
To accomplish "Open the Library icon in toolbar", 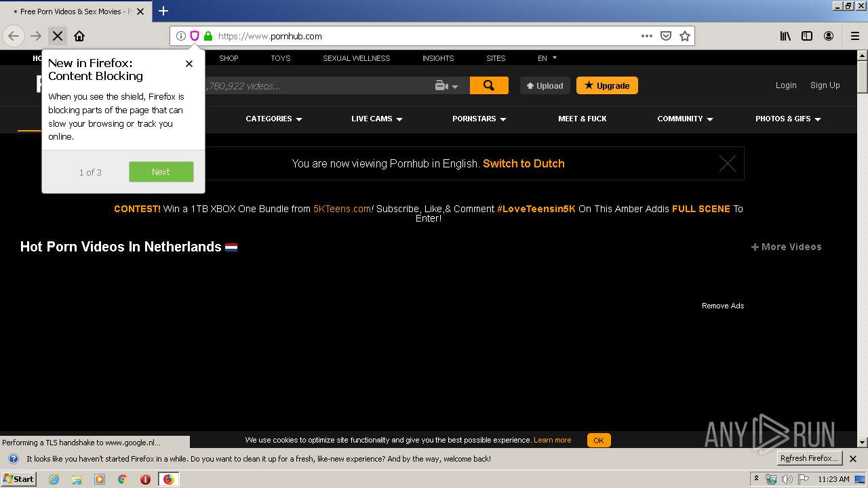I will [x=785, y=36].
